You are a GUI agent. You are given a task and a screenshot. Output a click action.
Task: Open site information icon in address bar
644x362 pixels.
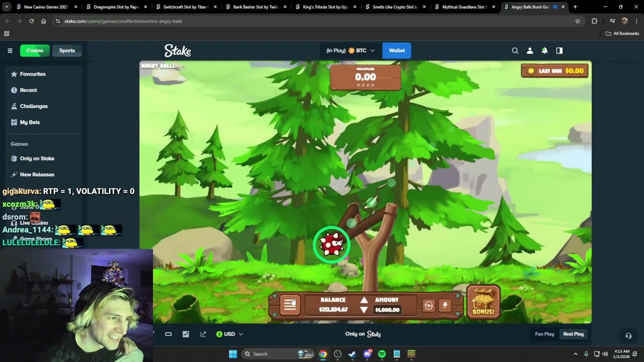coord(58,21)
